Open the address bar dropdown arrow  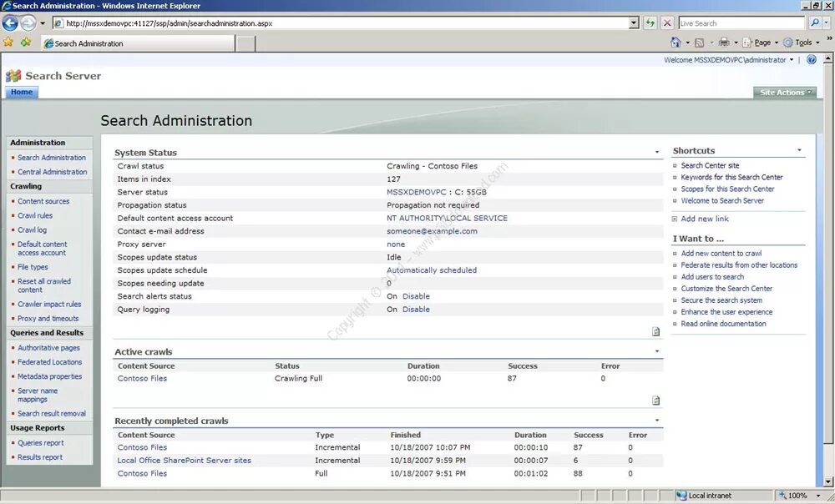point(634,23)
